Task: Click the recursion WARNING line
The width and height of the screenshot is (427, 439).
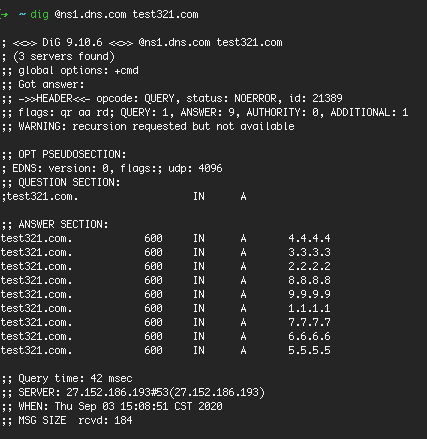Action: pyautogui.click(x=148, y=126)
